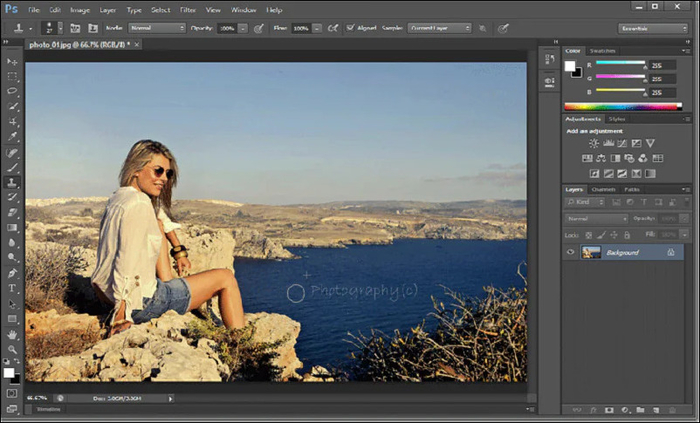Image resolution: width=700 pixels, height=423 pixels.
Task: Select the Horizontal Type tool
Action: point(12,288)
